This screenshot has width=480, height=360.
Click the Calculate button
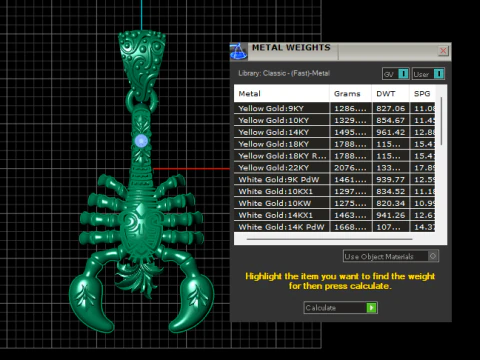point(340,308)
